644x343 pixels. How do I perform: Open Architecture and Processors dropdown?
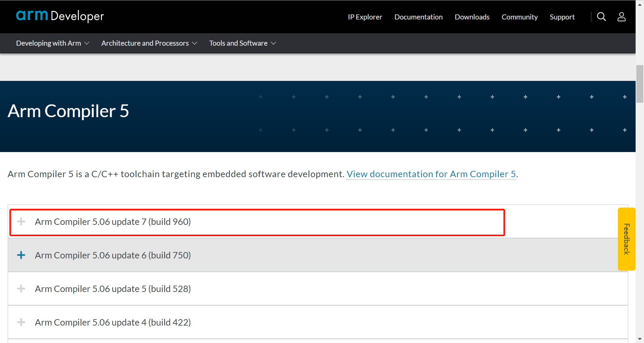click(149, 43)
